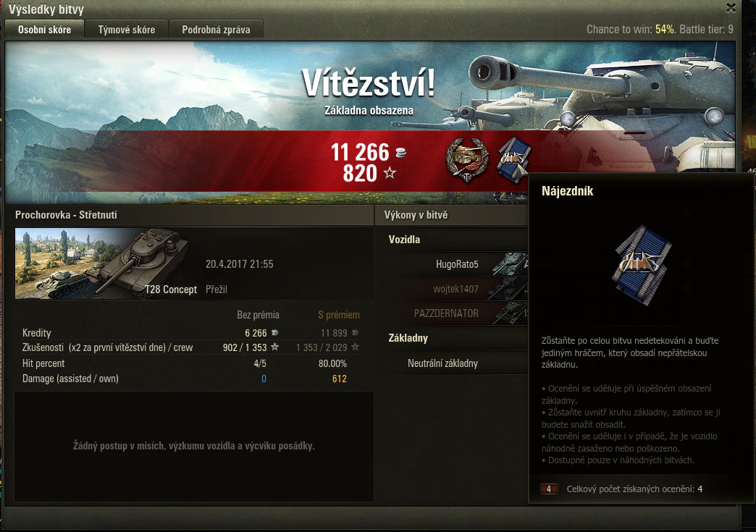Screen dimensions: 756x532
Task: Switch to the Týmové skóre tab
Action: click(126, 30)
